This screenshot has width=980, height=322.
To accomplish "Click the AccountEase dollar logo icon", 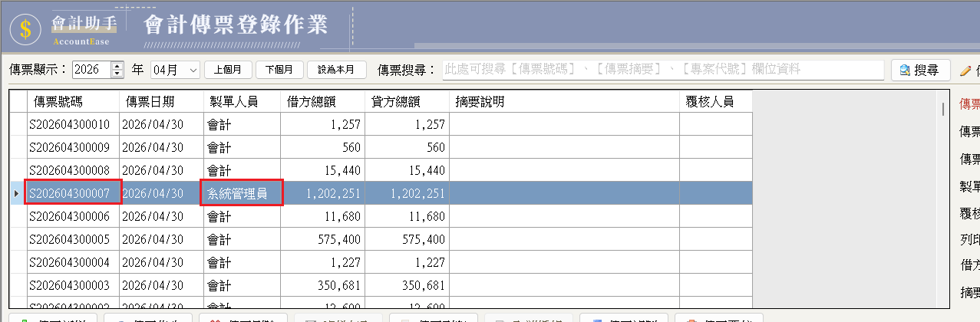I will point(25,28).
